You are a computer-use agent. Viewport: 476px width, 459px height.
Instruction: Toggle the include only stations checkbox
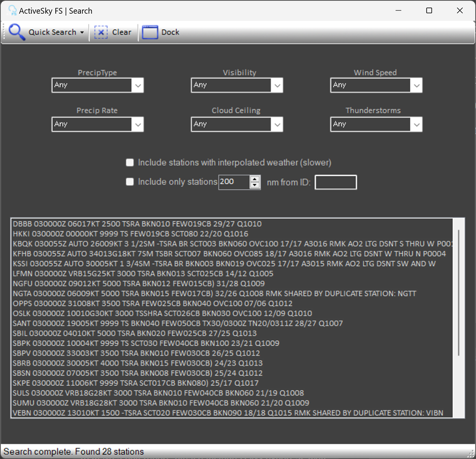coord(129,182)
